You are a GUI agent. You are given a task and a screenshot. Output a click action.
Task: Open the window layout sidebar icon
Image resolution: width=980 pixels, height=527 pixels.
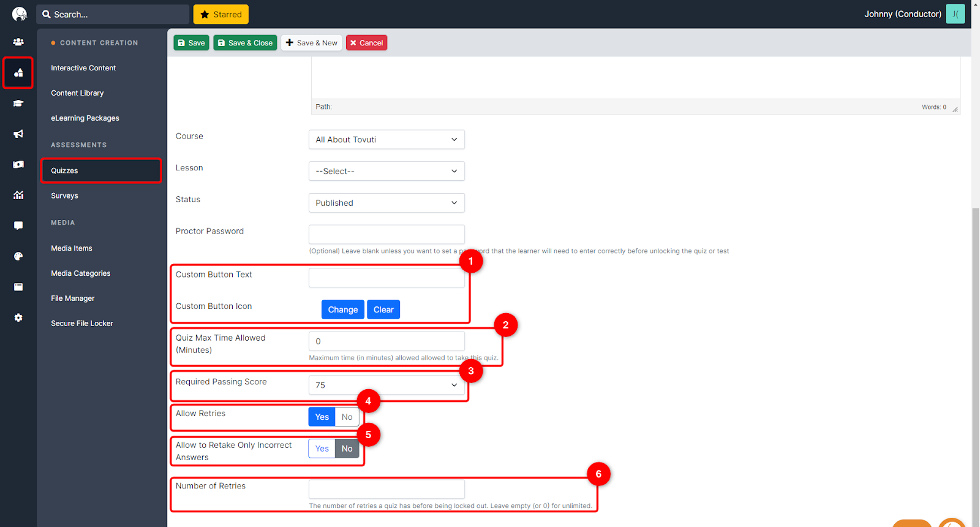coord(18,287)
